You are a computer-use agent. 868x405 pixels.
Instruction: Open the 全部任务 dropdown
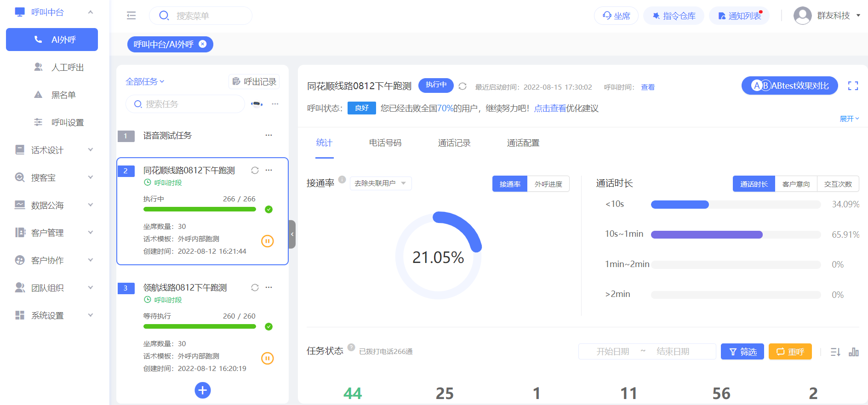coord(145,81)
